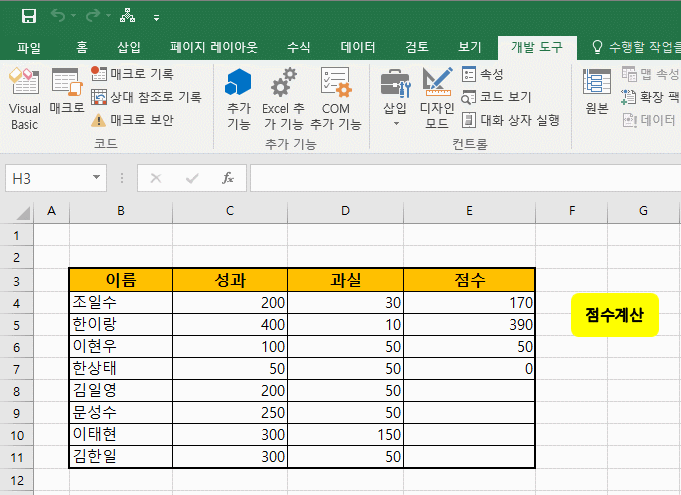Select the cell with value 250

click(x=230, y=412)
